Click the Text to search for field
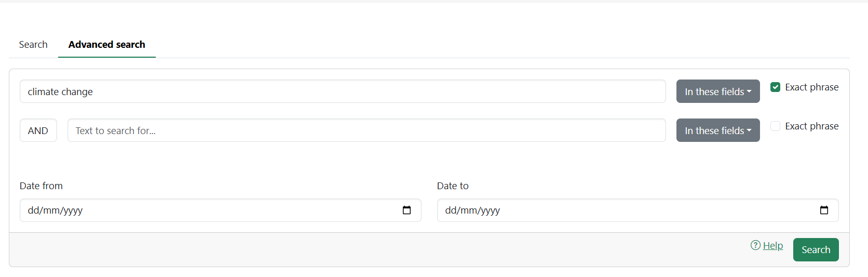Screen dimensions: 868x277 pos(366,130)
